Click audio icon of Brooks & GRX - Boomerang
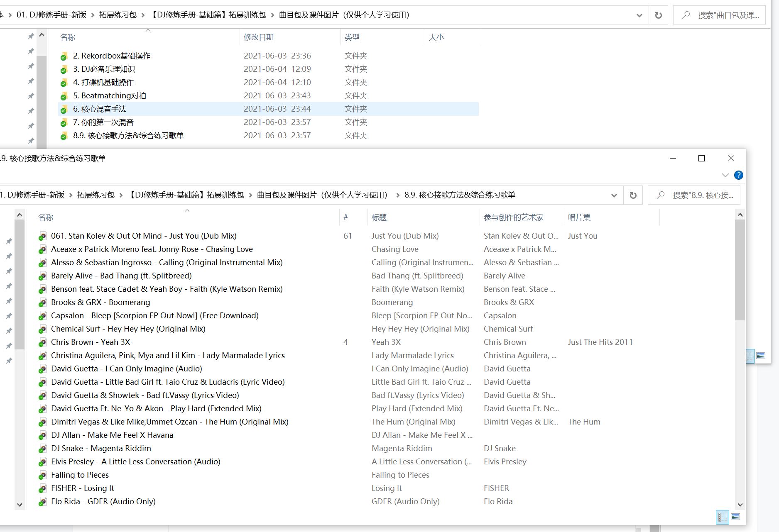 [x=42, y=303]
